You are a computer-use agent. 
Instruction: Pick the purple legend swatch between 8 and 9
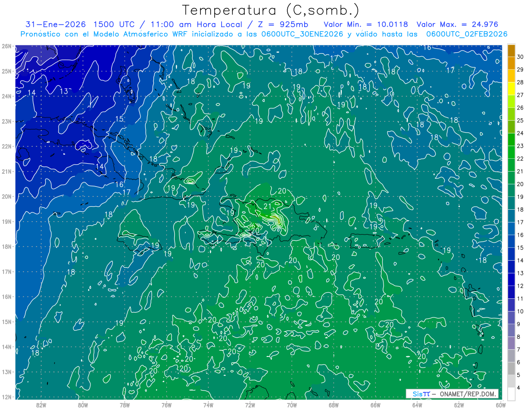[511, 331]
